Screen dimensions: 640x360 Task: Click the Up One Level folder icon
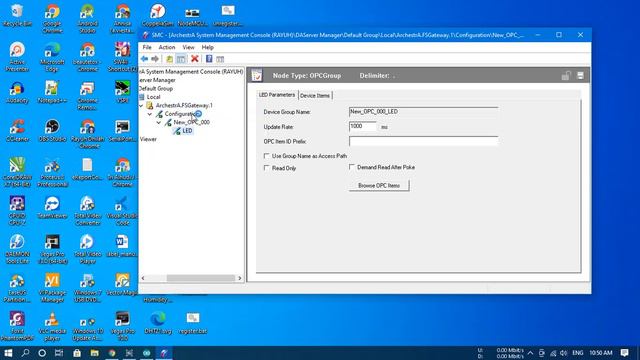click(169, 59)
